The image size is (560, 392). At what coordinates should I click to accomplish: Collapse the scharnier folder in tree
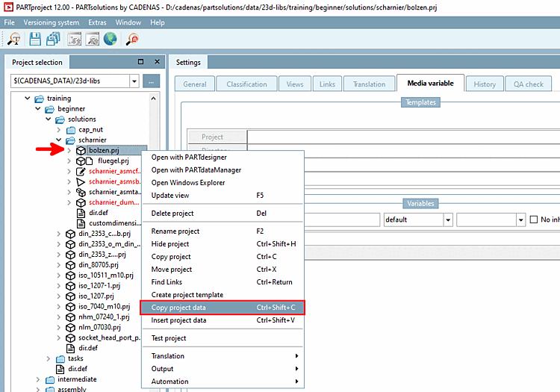[x=59, y=140]
